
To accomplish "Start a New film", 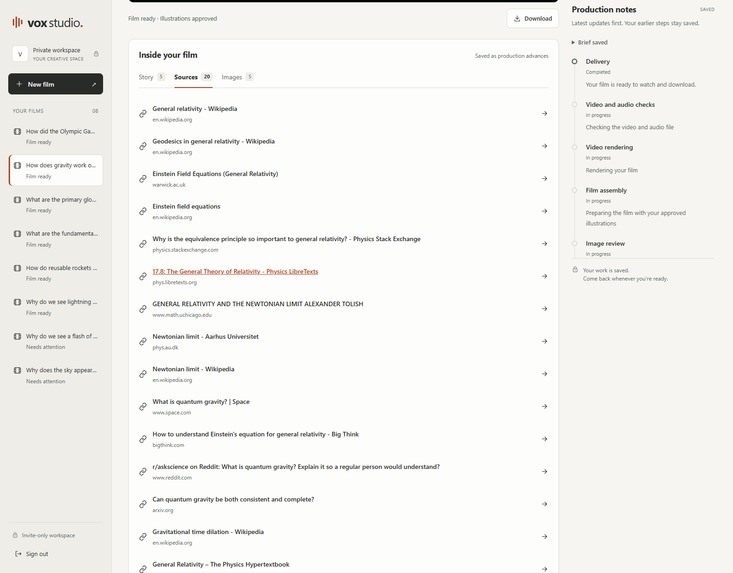I will (x=56, y=84).
